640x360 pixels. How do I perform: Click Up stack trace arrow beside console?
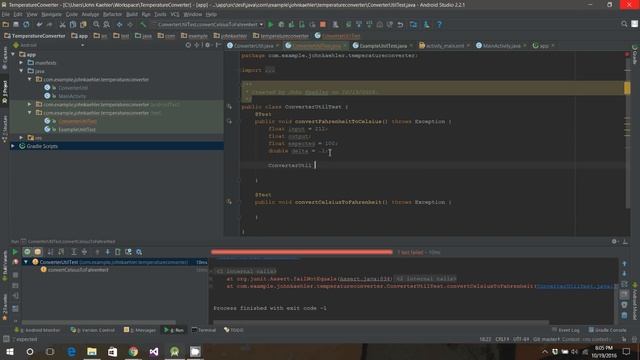pyautogui.click(x=624, y=264)
